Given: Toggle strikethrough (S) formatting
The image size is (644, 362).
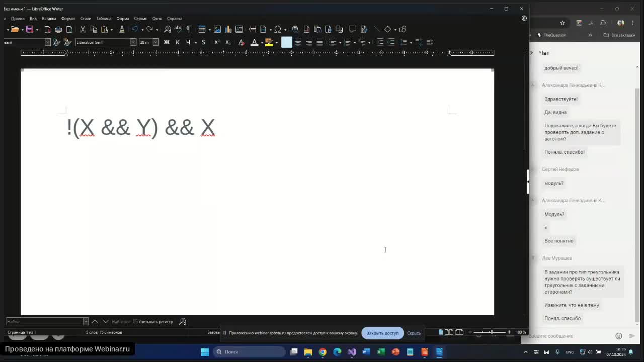Looking at the screenshot, I should tap(203, 42).
